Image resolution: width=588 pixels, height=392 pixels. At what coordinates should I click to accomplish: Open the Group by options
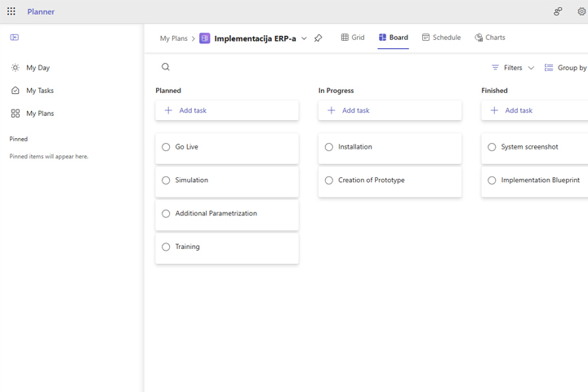tap(565, 68)
